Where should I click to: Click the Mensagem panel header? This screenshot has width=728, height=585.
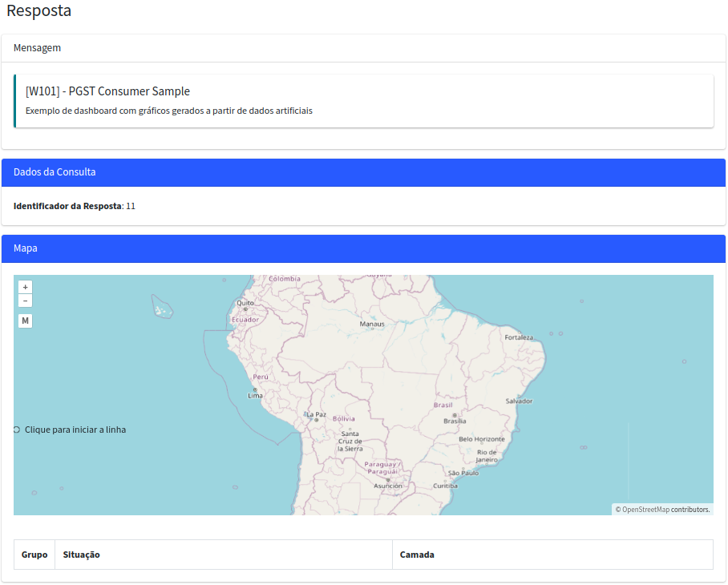coord(363,48)
